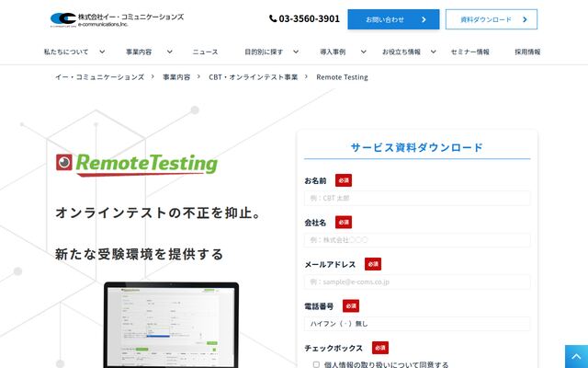Click the laptop screenshot image
The width and height of the screenshot is (588, 368).
[x=171, y=325]
